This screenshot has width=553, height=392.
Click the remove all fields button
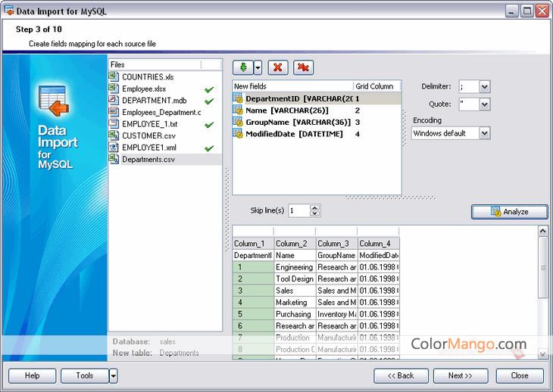coord(303,67)
